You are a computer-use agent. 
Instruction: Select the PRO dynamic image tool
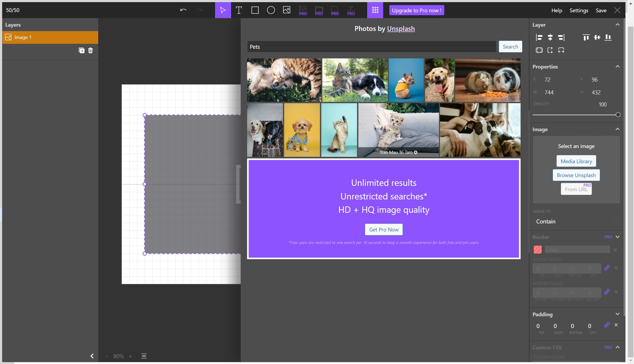coord(303,11)
